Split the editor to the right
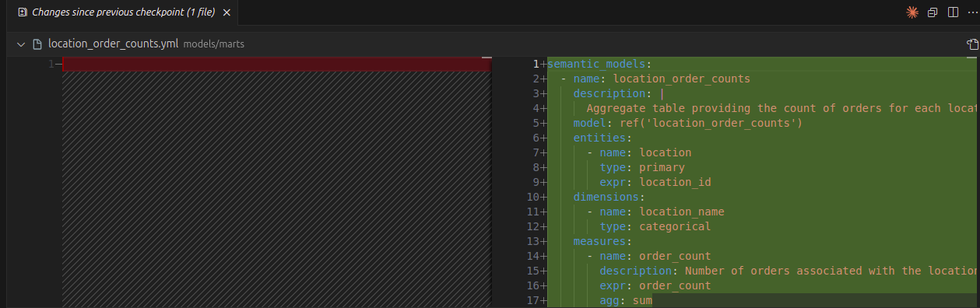 coord(953,12)
